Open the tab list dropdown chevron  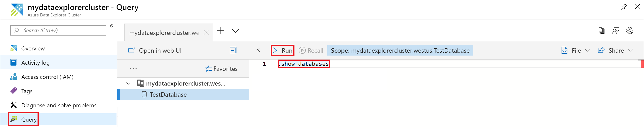[x=235, y=31]
